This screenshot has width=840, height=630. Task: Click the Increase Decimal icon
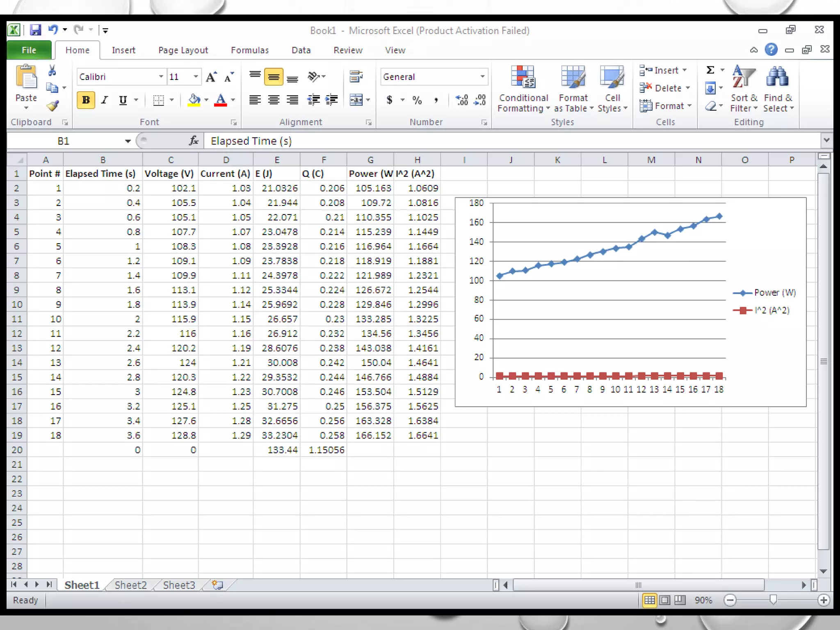[x=462, y=100]
